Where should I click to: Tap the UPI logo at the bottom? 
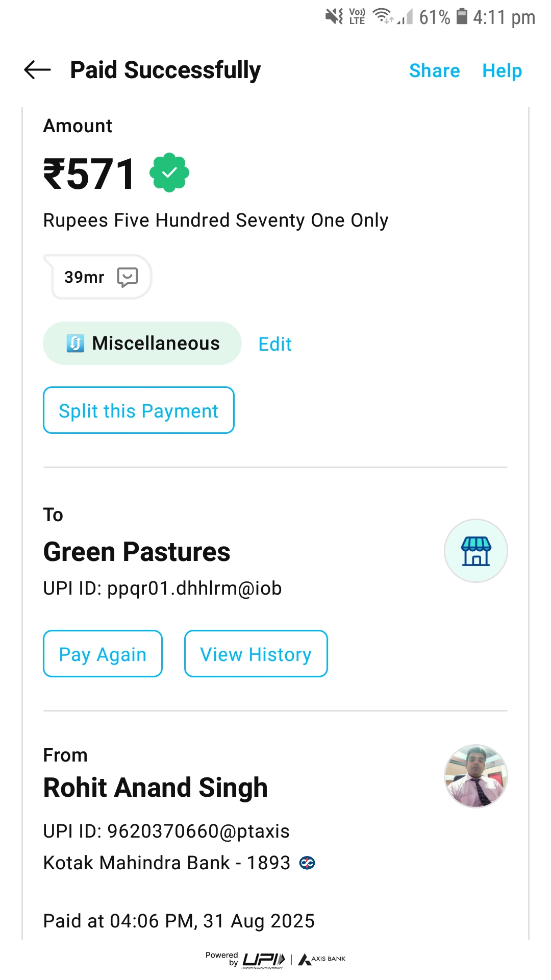pyautogui.click(x=263, y=960)
